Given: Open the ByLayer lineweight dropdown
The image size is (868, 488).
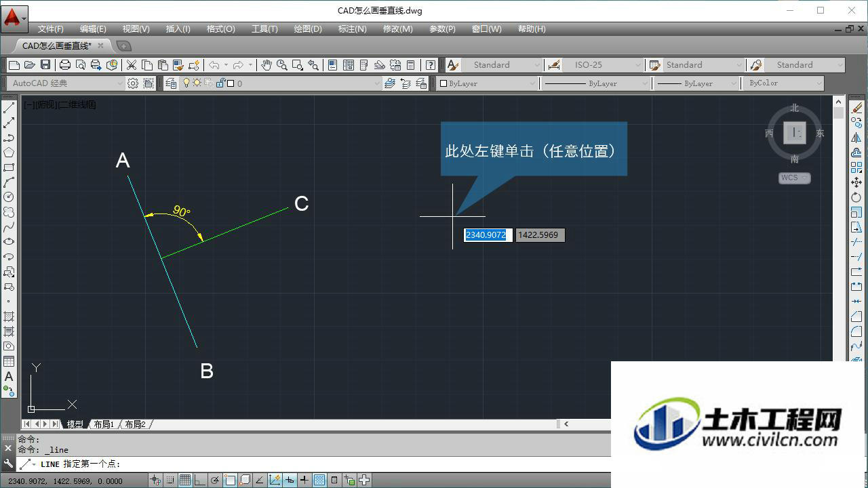Looking at the screenshot, I should pos(697,83).
